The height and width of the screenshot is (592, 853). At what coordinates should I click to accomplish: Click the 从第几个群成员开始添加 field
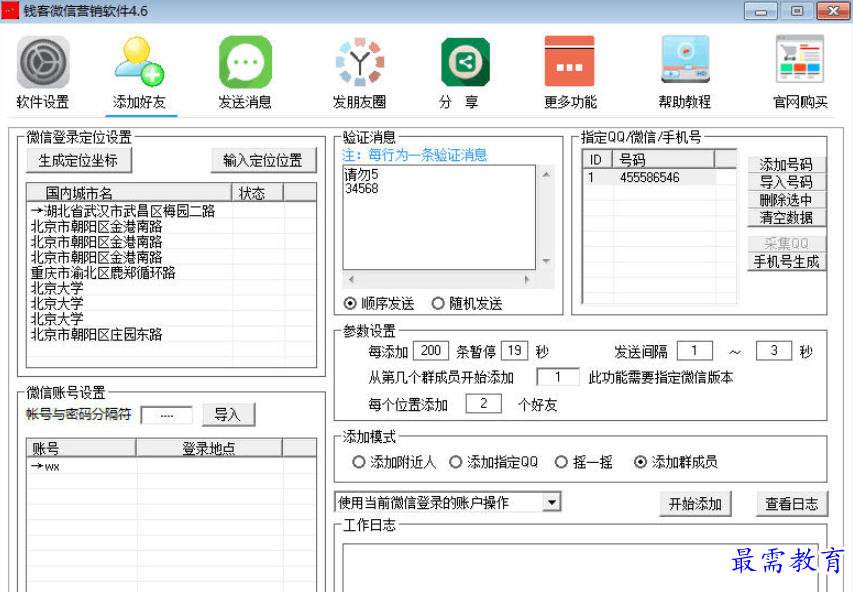pyautogui.click(x=558, y=377)
